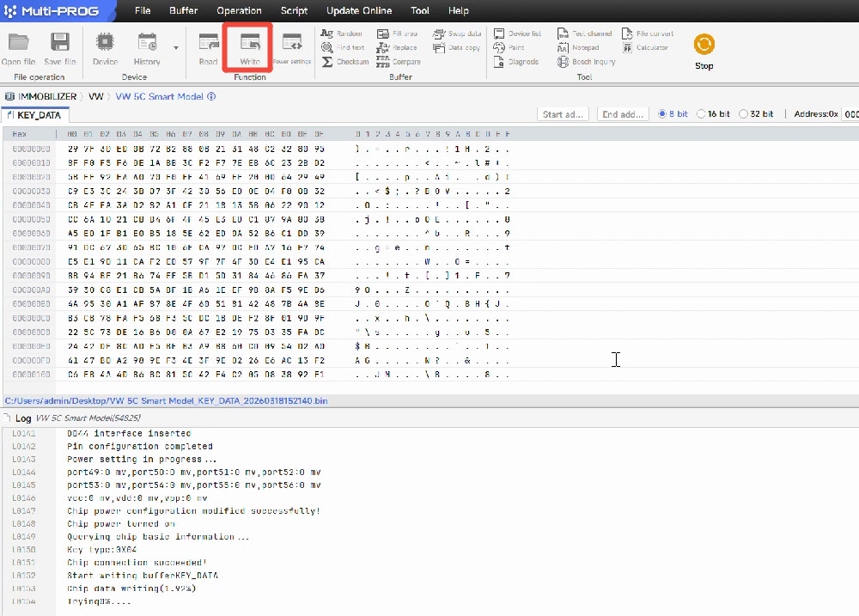Image resolution: width=859 pixels, height=616 pixels.
Task: Open the Device chip icon
Action: click(105, 45)
